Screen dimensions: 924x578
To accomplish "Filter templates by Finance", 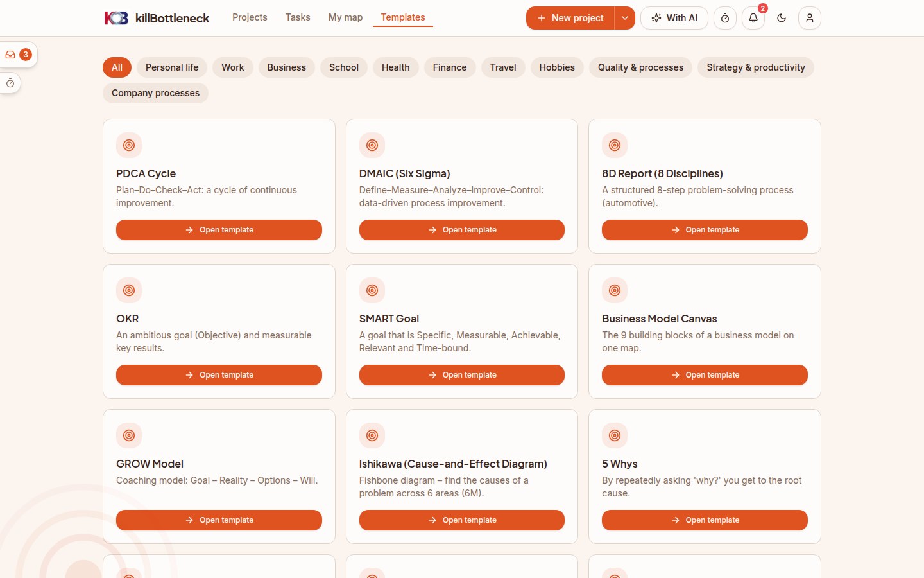I will 450,67.
